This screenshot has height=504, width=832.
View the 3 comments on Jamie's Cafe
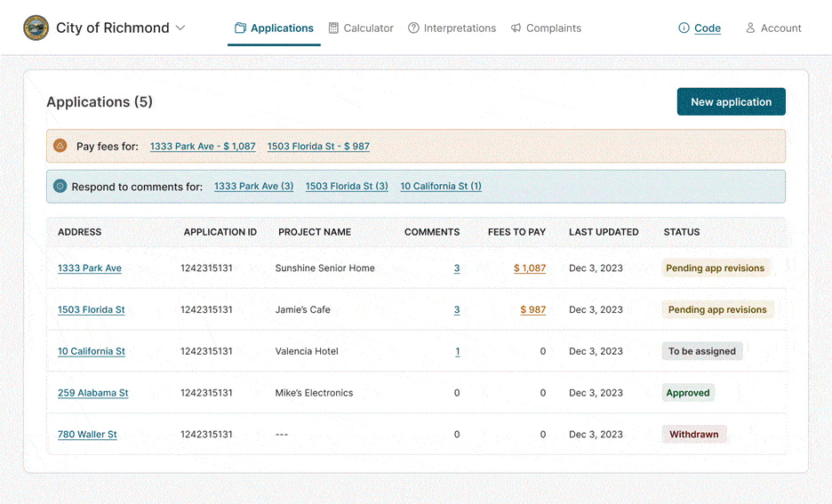[457, 310]
